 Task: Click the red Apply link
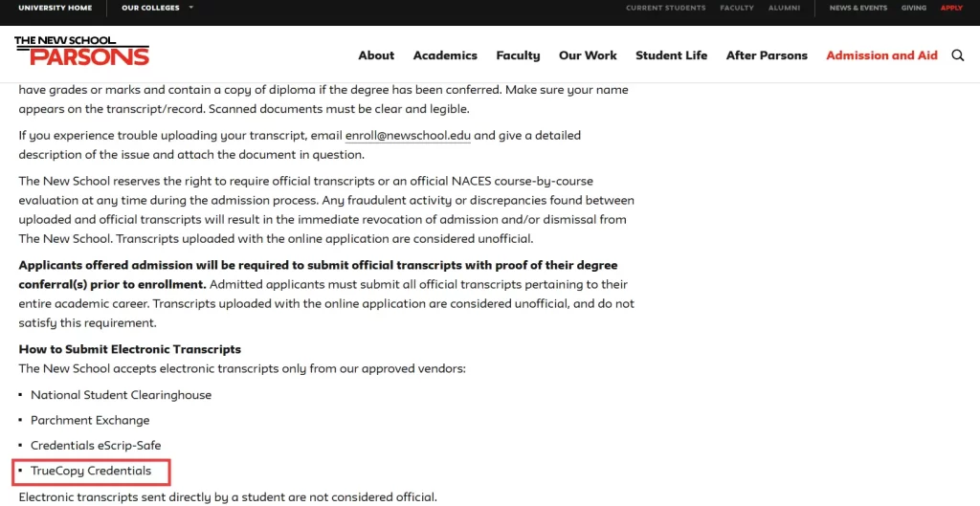coord(951,8)
